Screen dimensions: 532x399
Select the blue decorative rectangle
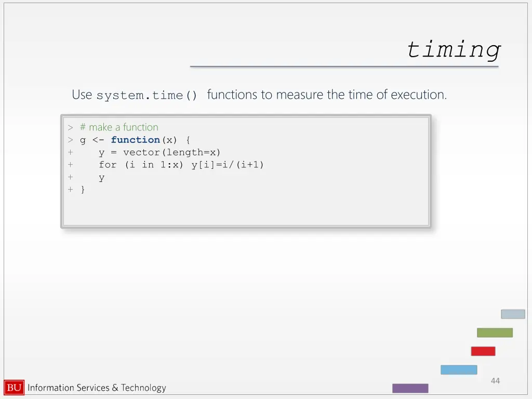tap(459, 370)
